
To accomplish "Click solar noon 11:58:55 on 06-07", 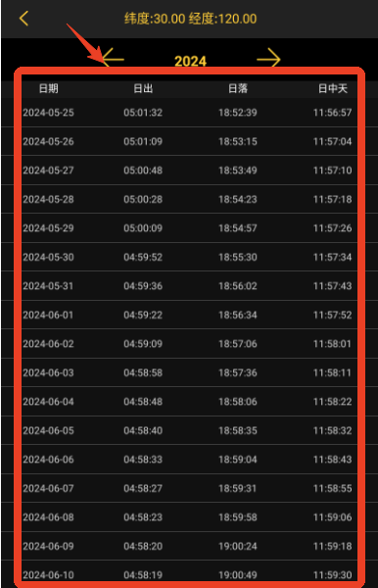I will (x=333, y=488).
